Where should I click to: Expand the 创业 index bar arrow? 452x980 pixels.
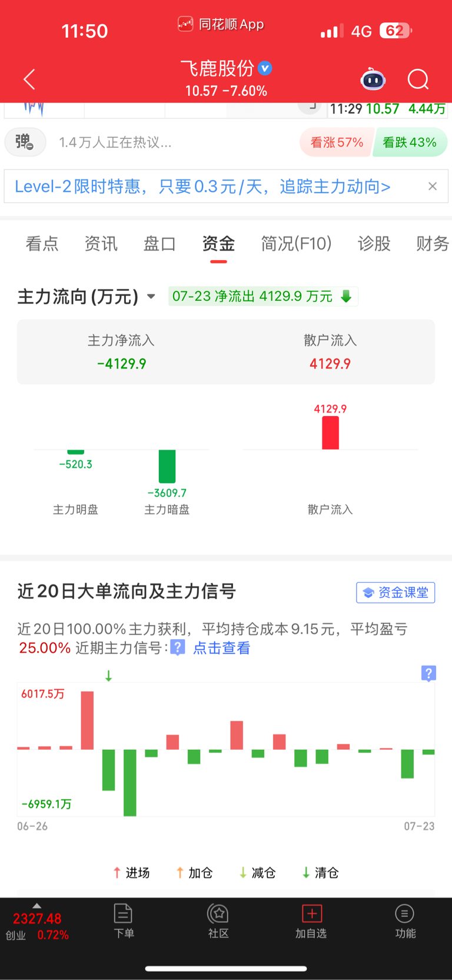36,906
